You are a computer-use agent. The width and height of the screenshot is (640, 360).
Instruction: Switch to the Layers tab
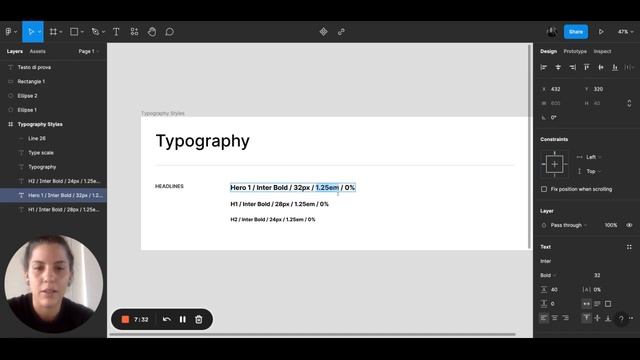[15, 51]
